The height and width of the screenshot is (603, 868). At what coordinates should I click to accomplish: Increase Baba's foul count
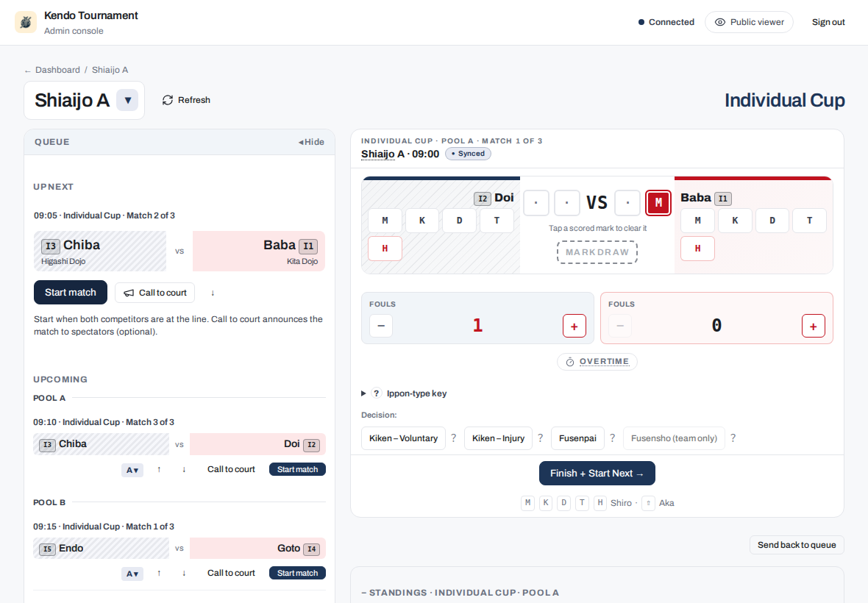point(813,326)
